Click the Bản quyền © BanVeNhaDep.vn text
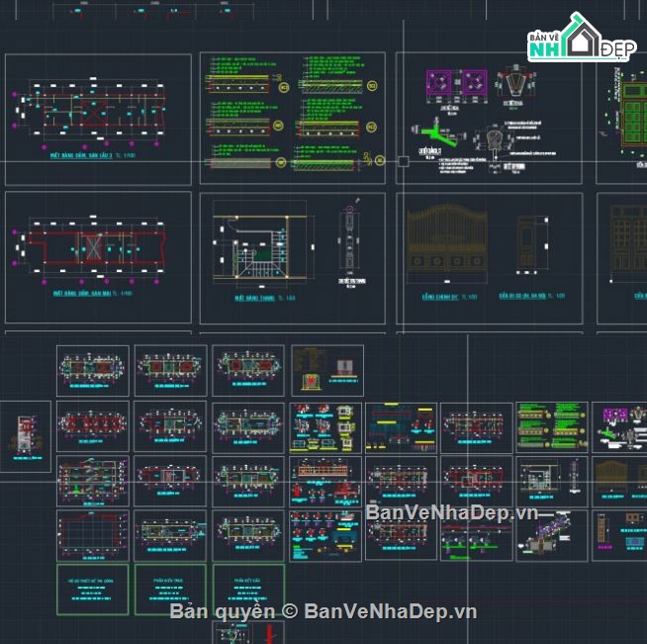647x644 pixels. tap(323, 611)
